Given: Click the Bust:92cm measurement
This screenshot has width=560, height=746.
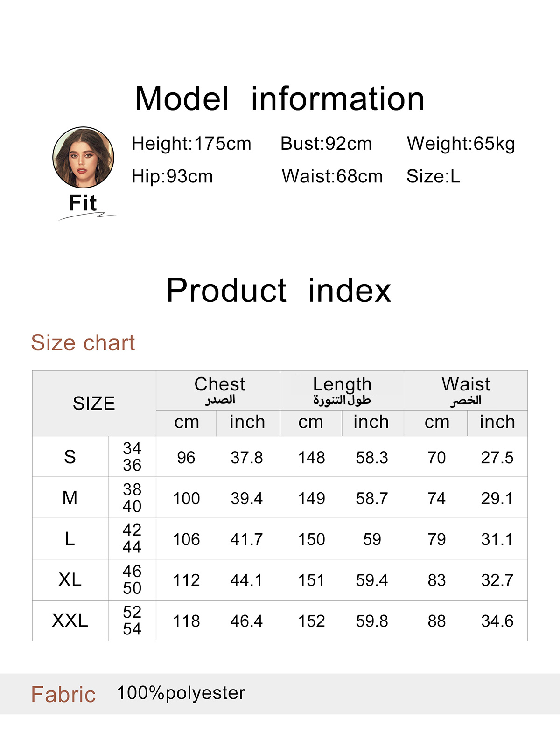Looking at the screenshot, I should pyautogui.click(x=326, y=144).
